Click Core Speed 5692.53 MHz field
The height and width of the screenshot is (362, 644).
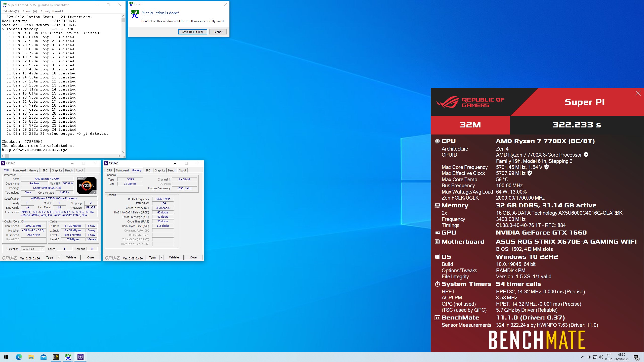coord(33,226)
